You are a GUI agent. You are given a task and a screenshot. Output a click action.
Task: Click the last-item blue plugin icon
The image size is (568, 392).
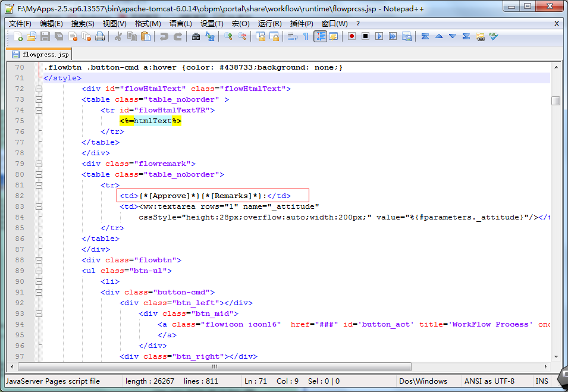pos(466,36)
